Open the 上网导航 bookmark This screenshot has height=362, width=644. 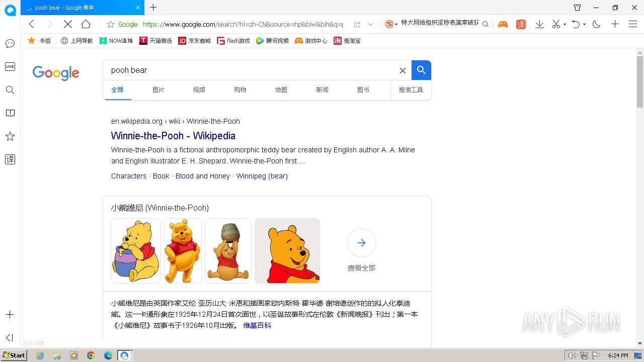(76, 41)
